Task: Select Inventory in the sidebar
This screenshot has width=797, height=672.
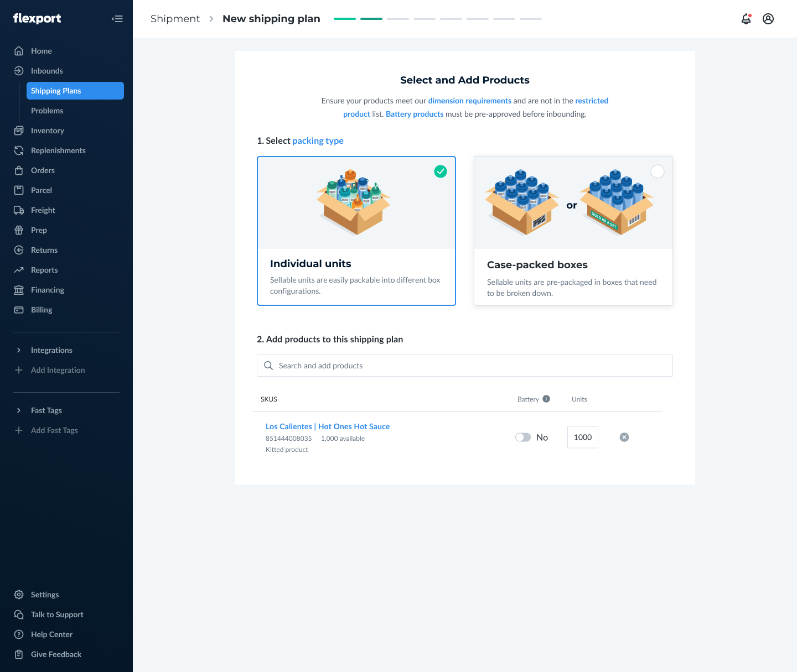Action: pos(46,131)
